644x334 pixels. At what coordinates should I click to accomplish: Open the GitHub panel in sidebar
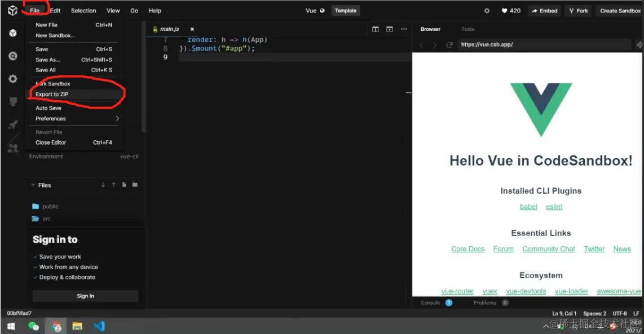(x=13, y=101)
